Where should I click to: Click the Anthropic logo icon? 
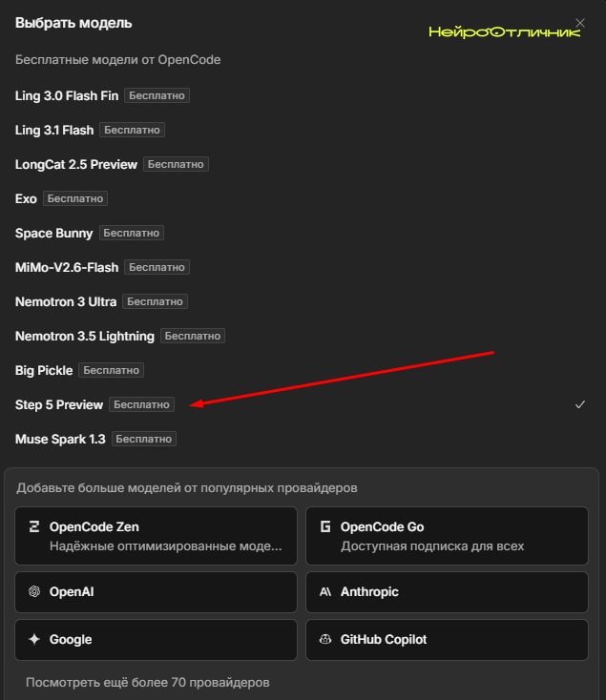[x=325, y=592]
